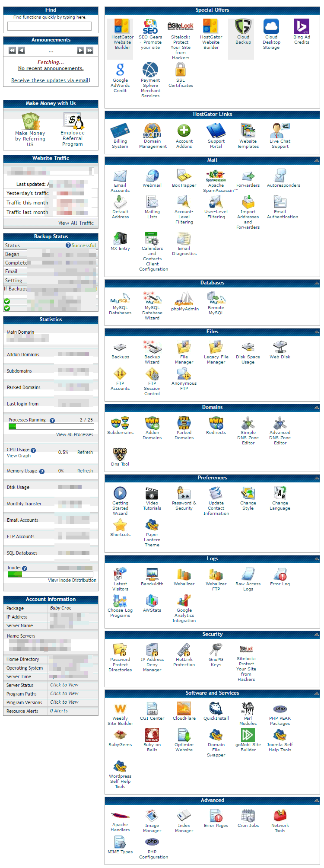Launch BoxTrapper
Screen dimensions: 324x868
coord(184,179)
